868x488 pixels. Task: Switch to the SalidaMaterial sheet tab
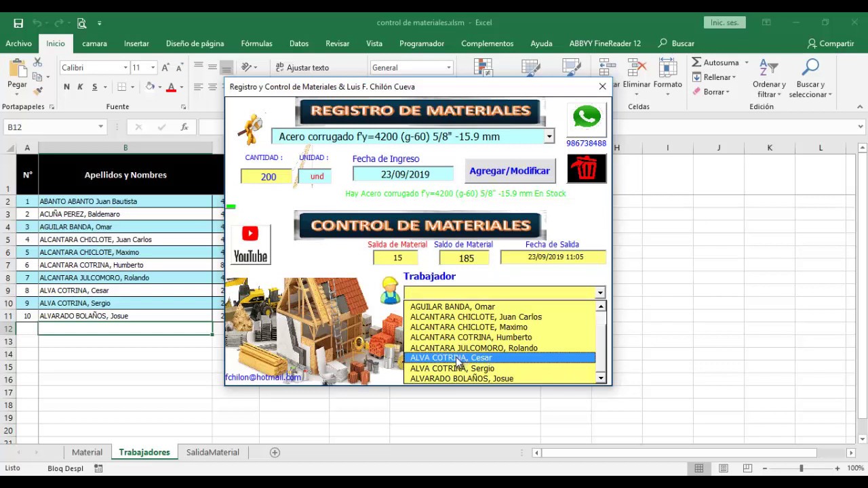click(x=213, y=452)
